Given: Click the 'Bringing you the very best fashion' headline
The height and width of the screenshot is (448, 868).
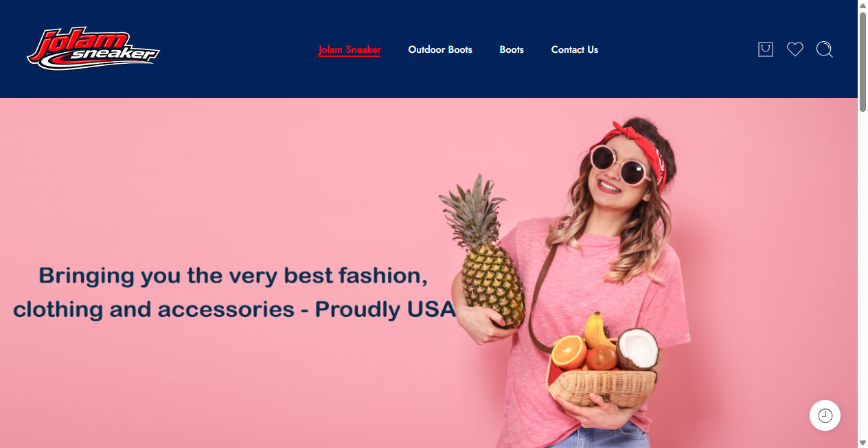Looking at the screenshot, I should (x=233, y=292).
